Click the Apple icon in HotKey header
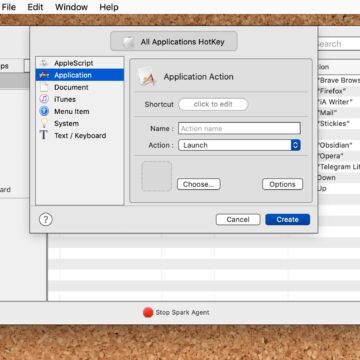The width and height of the screenshot is (360, 360). [128, 42]
